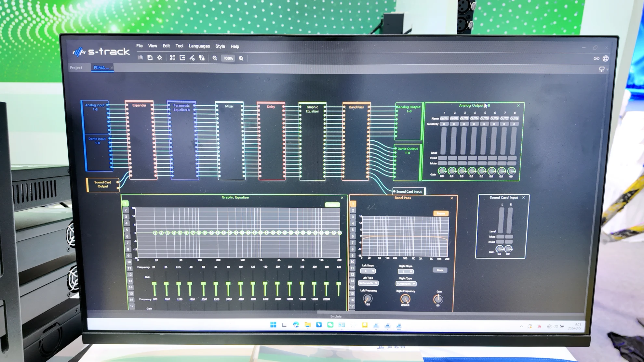The image size is (644, 362).
Task: Click the globe network icon
Action: tap(606, 58)
